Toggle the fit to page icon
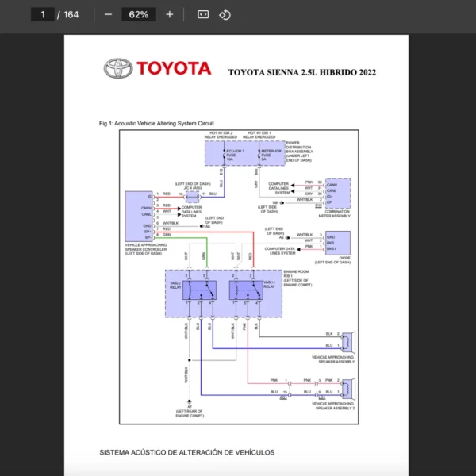This screenshot has width=476, height=476. tap(202, 14)
